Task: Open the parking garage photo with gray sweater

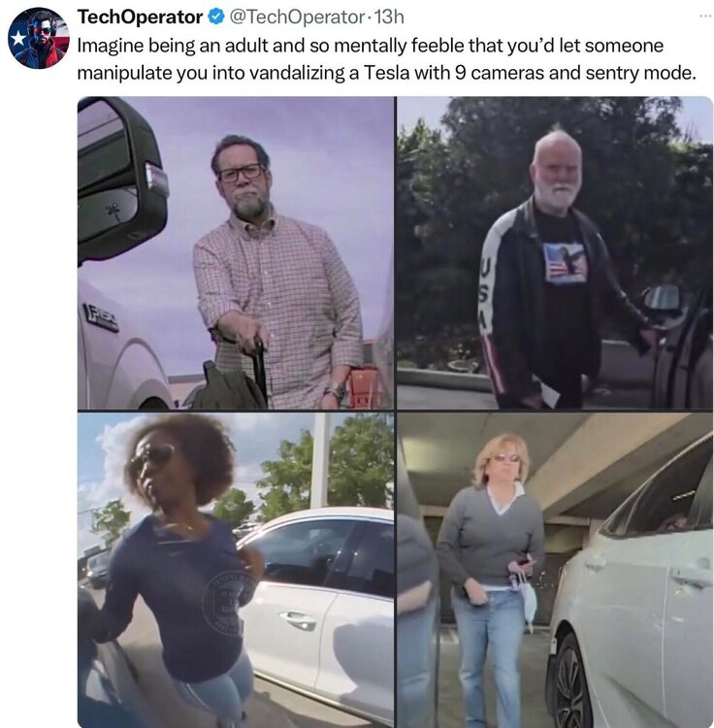Action: pyautogui.click(x=555, y=570)
